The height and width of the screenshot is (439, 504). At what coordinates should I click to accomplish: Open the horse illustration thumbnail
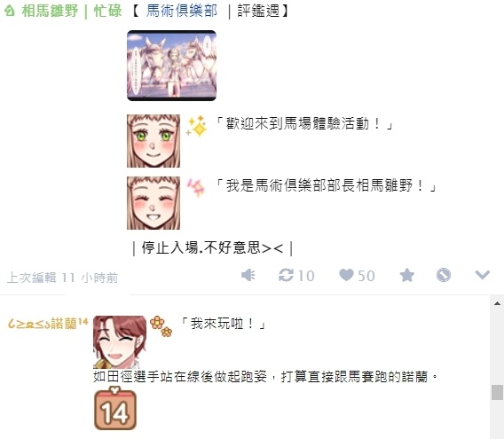(x=171, y=66)
